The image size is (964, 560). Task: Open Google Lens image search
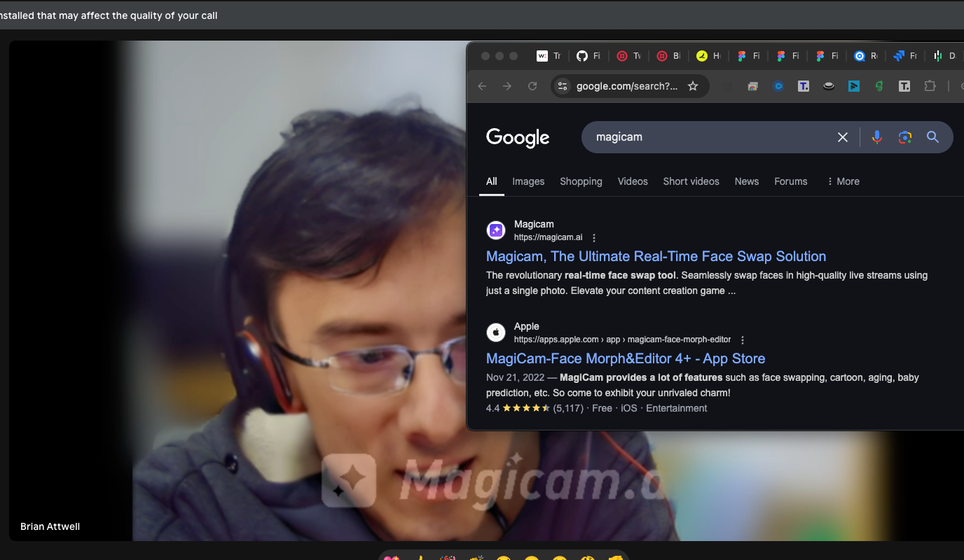coord(905,137)
